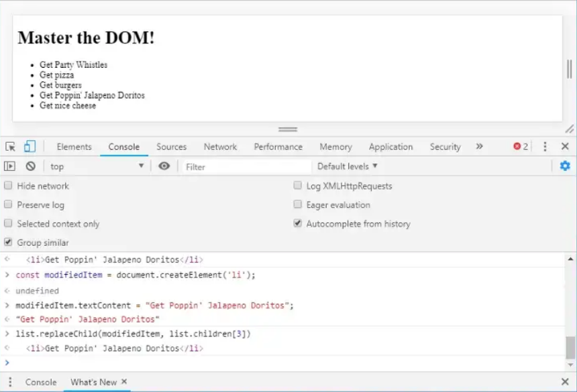The height and width of the screenshot is (392, 577).
Task: Open the top JavaScript context dropdown
Action: tap(97, 166)
